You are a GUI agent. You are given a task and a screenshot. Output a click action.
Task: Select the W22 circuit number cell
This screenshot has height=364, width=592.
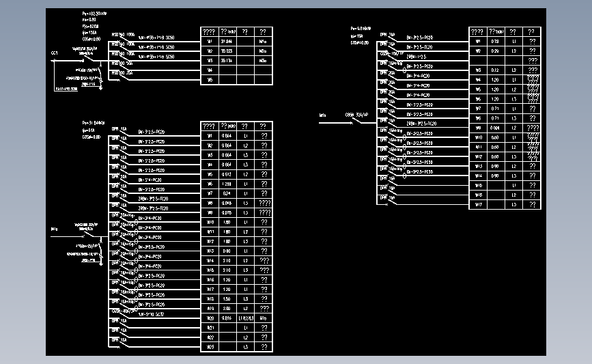[x=210, y=337]
